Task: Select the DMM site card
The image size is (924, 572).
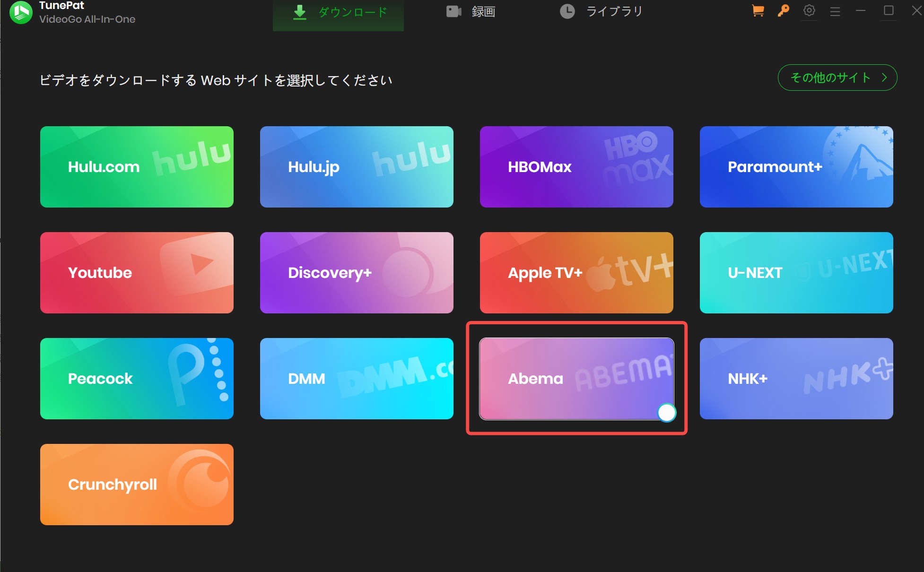Action: [x=357, y=379]
